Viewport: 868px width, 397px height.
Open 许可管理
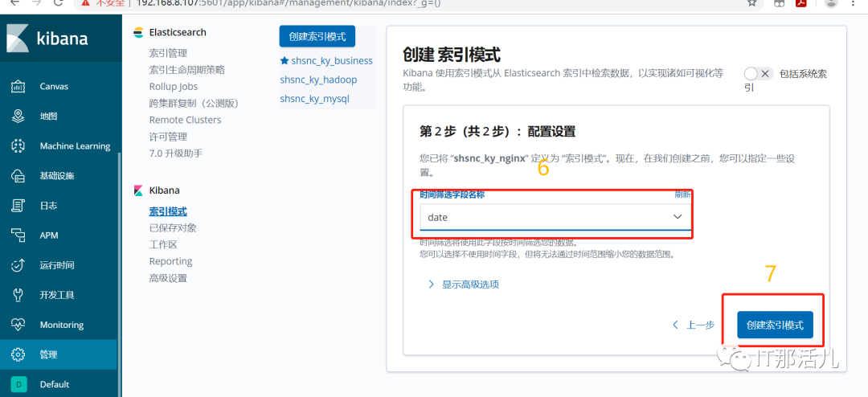(x=168, y=136)
